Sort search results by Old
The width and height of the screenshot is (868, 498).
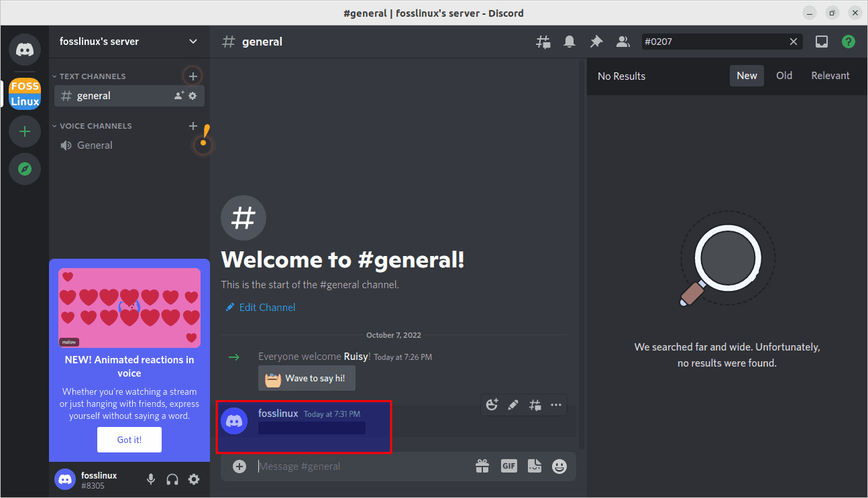[x=784, y=76]
